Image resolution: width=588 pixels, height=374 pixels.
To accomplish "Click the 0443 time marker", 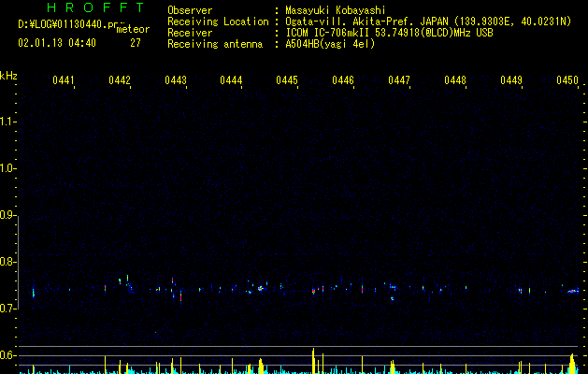I will 176,80.
